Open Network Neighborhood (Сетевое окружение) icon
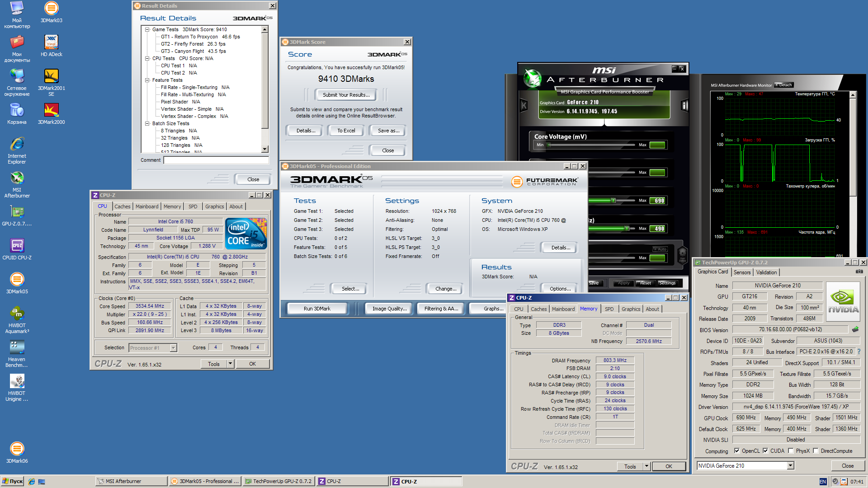Screen dimensions: 868x488 (17, 83)
